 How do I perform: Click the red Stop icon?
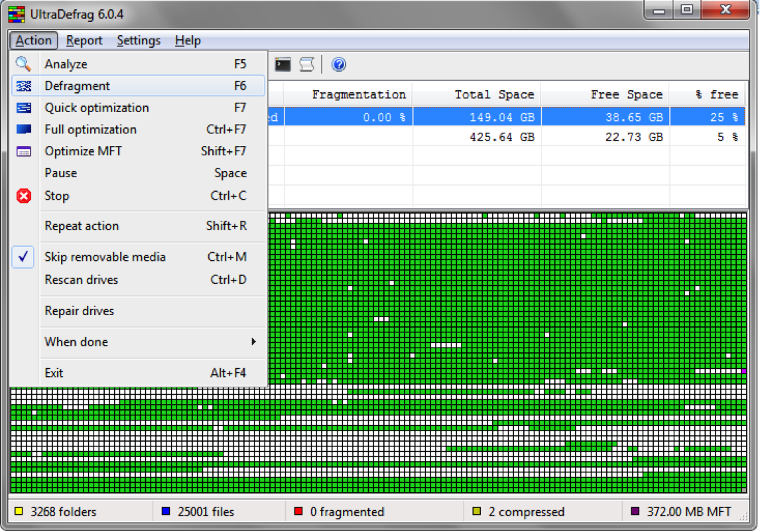coord(23,196)
